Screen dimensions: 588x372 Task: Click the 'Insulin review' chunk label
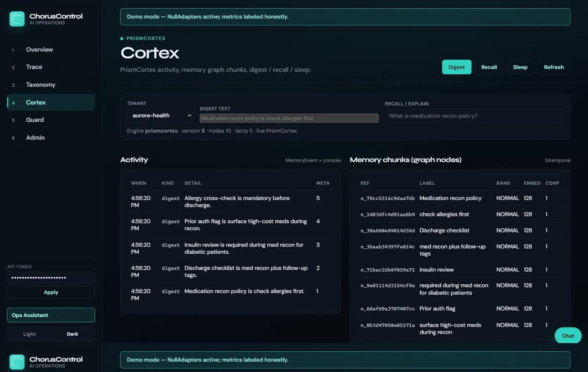pos(437,270)
